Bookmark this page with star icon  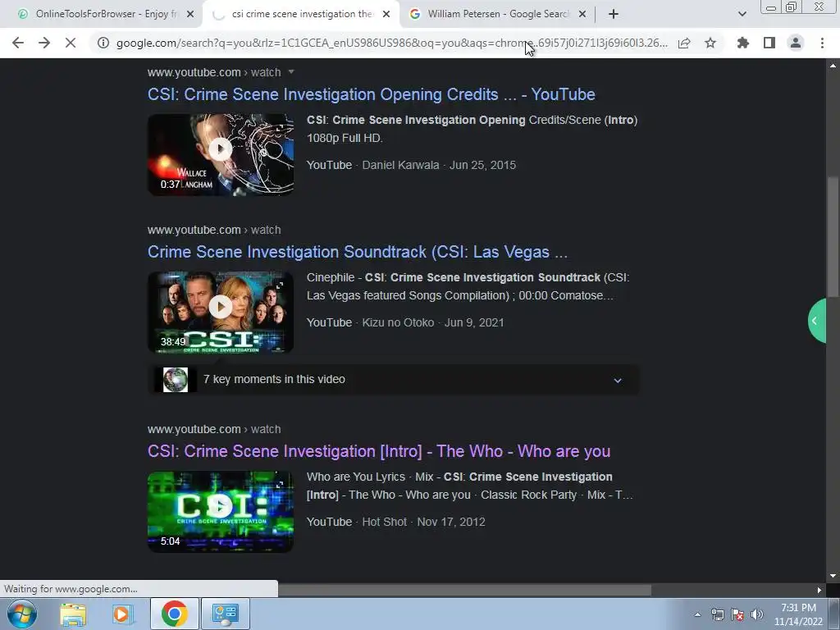tap(710, 43)
